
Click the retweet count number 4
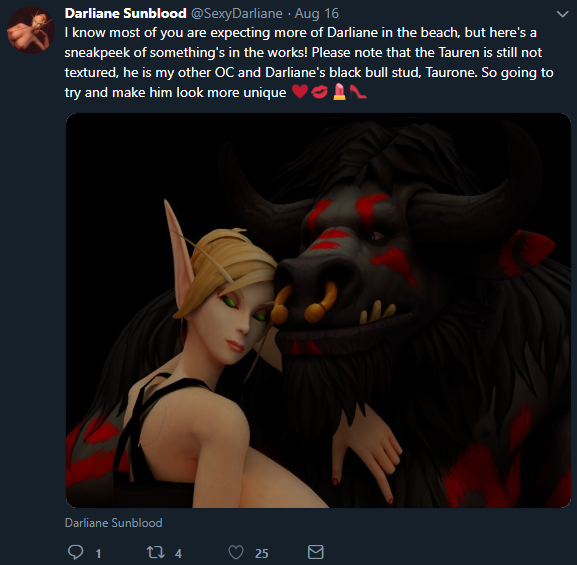[178, 554]
